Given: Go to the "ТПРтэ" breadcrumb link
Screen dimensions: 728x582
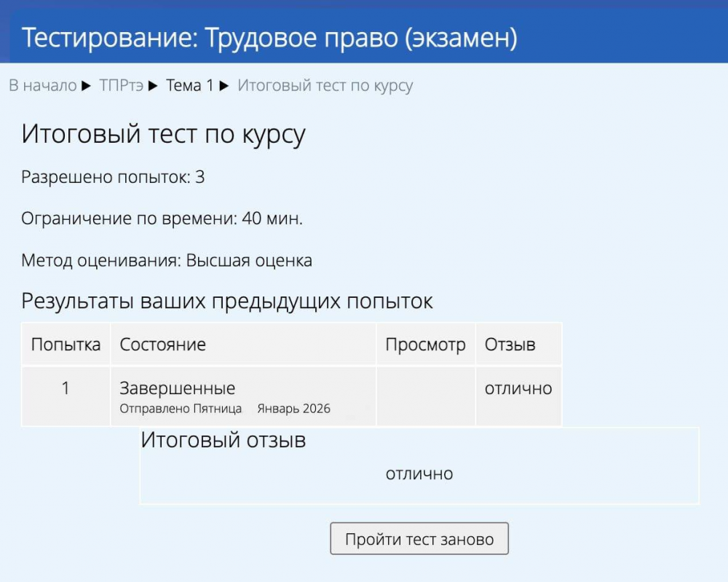Looking at the screenshot, I should tap(121, 86).
